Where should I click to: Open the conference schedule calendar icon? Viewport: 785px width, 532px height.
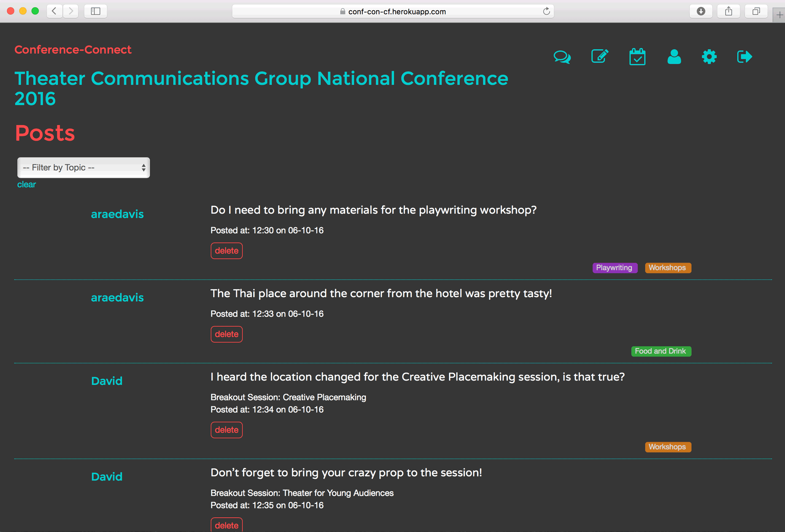tap(637, 57)
